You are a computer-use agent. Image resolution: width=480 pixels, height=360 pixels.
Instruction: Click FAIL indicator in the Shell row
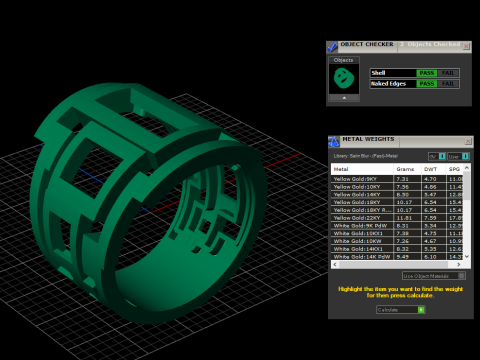[448, 73]
